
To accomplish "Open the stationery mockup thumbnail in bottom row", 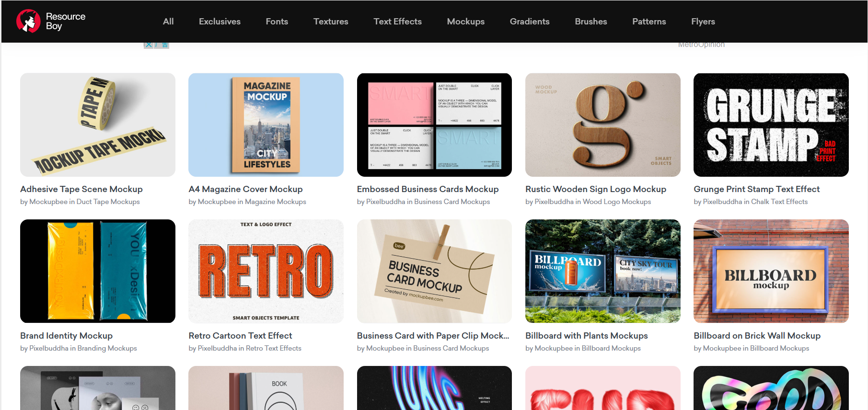I will coord(98,388).
